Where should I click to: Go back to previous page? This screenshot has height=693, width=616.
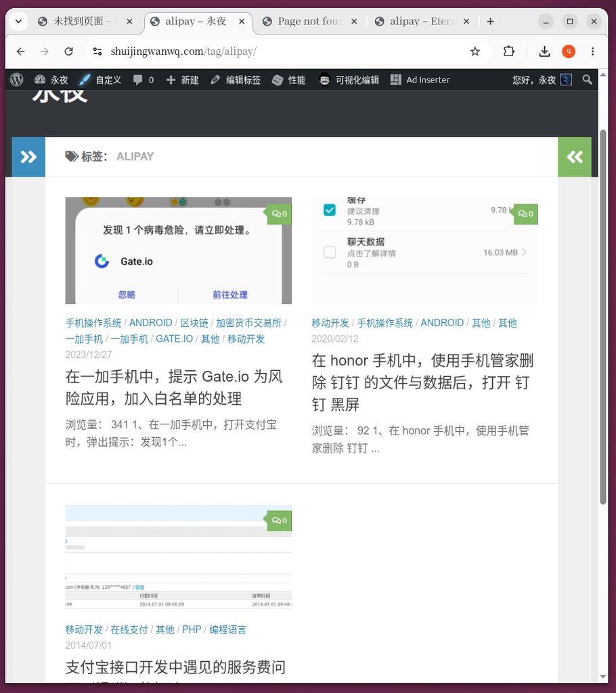tap(20, 51)
